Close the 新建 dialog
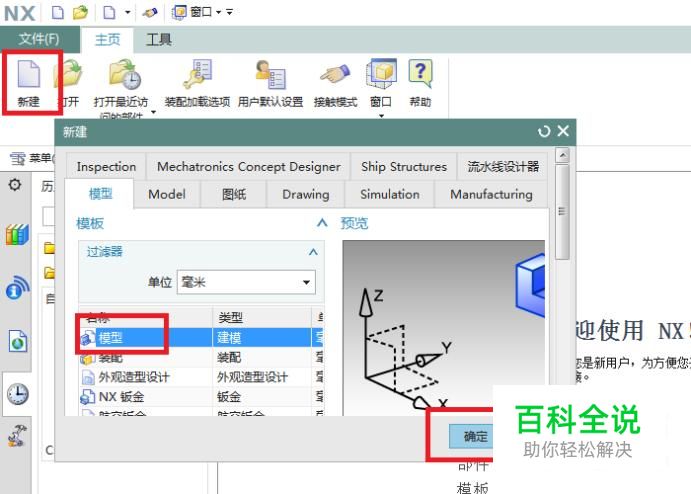 point(563,131)
